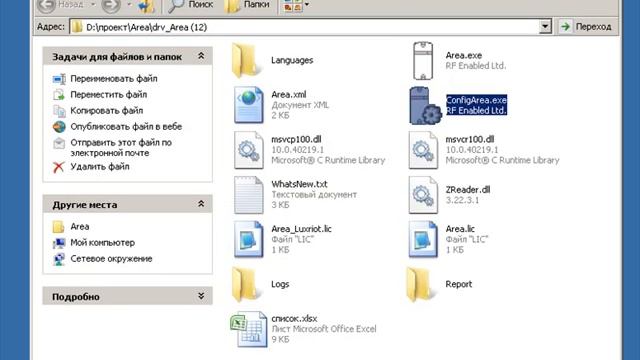Image resolution: width=640 pixels, height=360 pixels.
Task: Collapse the Другие места panel
Action: pos(201,204)
